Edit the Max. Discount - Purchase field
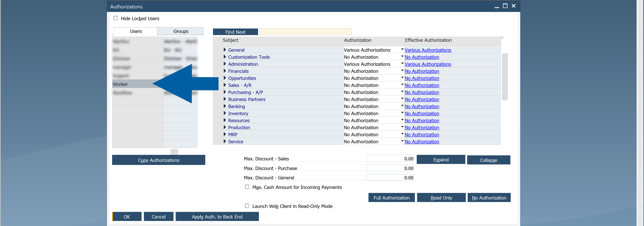644x226 pixels. 390,168
